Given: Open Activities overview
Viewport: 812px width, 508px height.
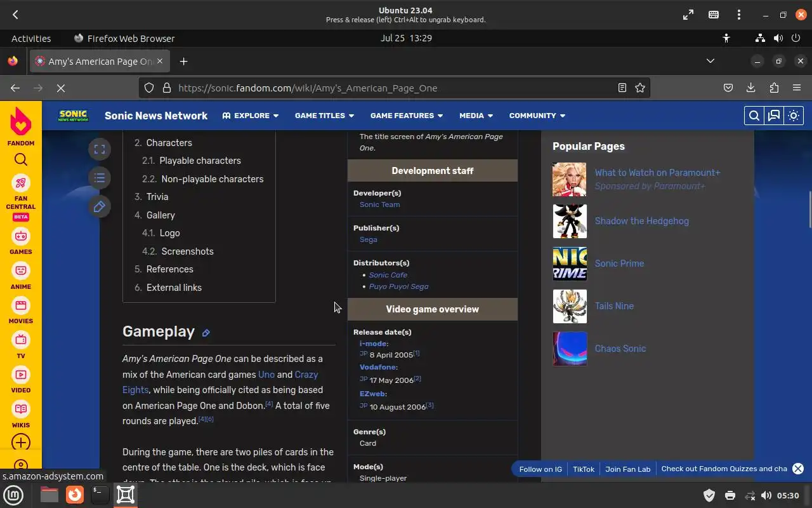Looking at the screenshot, I should [x=31, y=38].
